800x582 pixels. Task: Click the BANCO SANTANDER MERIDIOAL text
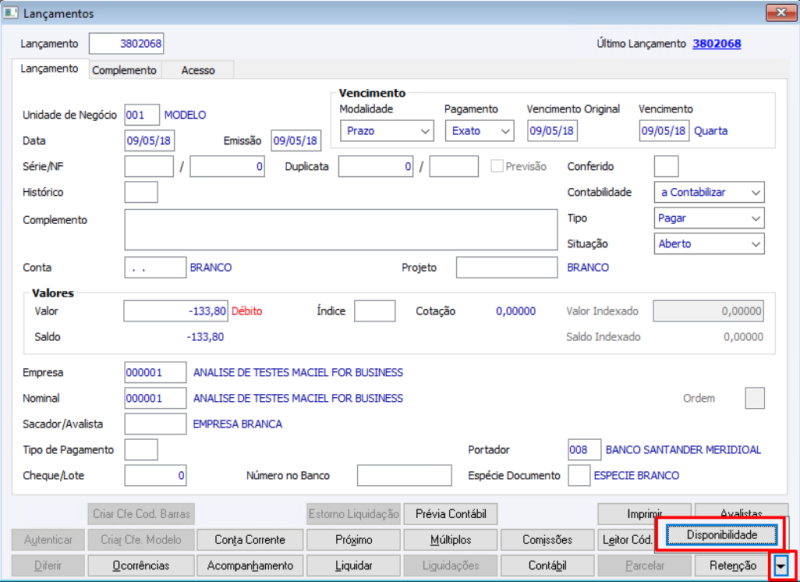pos(683,450)
